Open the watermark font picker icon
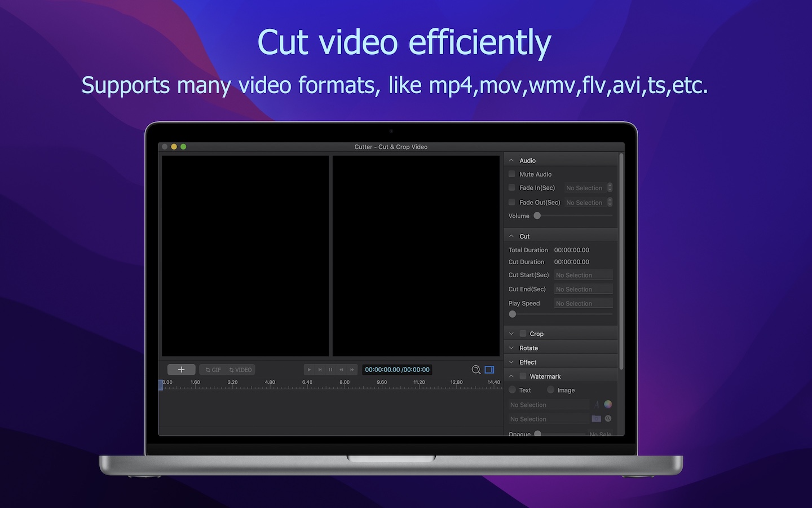 click(597, 405)
